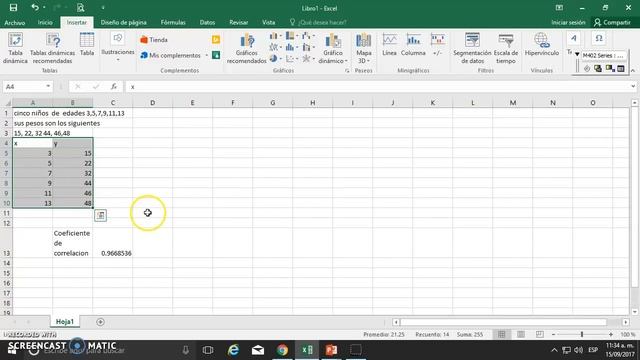Viewport: 640px width, 360px height.
Task: Insert a pie or doughnut chart
Action: [x=276, y=59]
